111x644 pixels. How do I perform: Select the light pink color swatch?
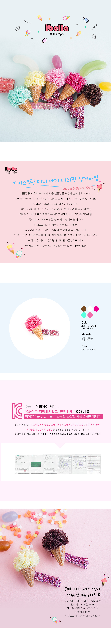[90, 315]
